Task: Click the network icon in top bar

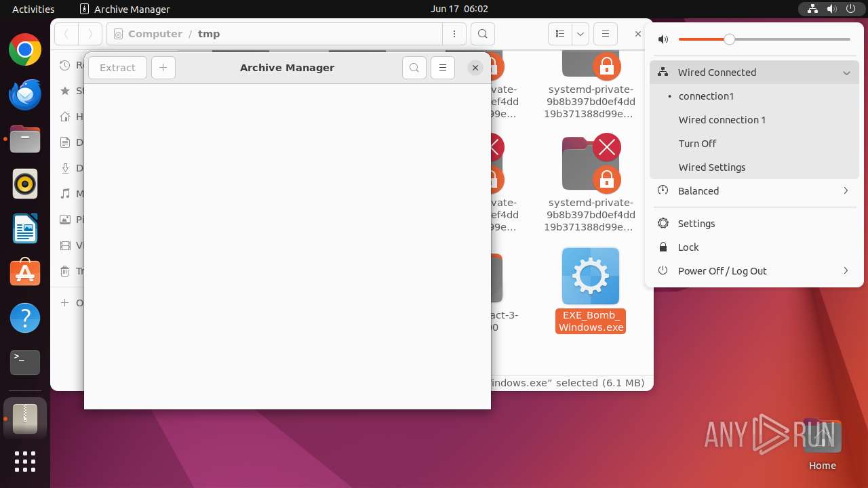Action: (x=812, y=9)
